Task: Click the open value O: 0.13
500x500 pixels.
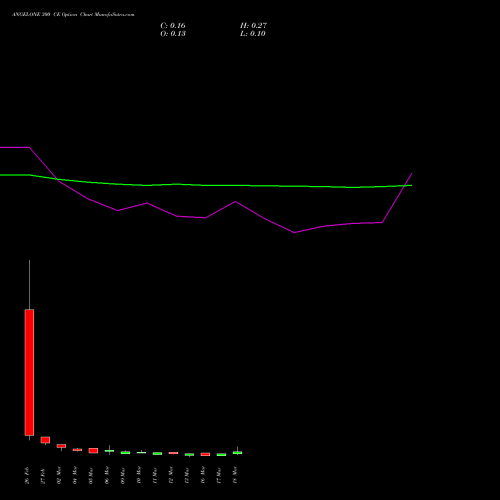Action: coord(173,34)
